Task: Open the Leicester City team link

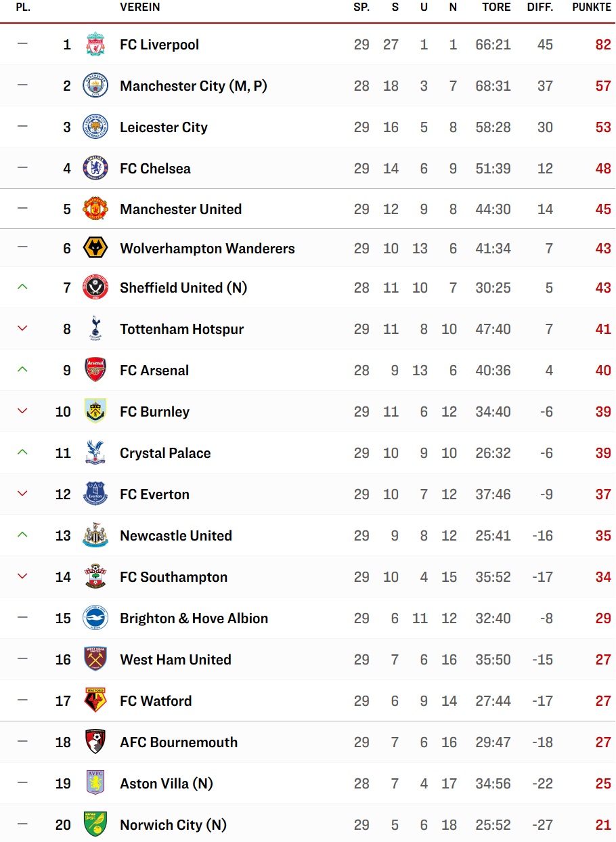Action: click(x=164, y=127)
